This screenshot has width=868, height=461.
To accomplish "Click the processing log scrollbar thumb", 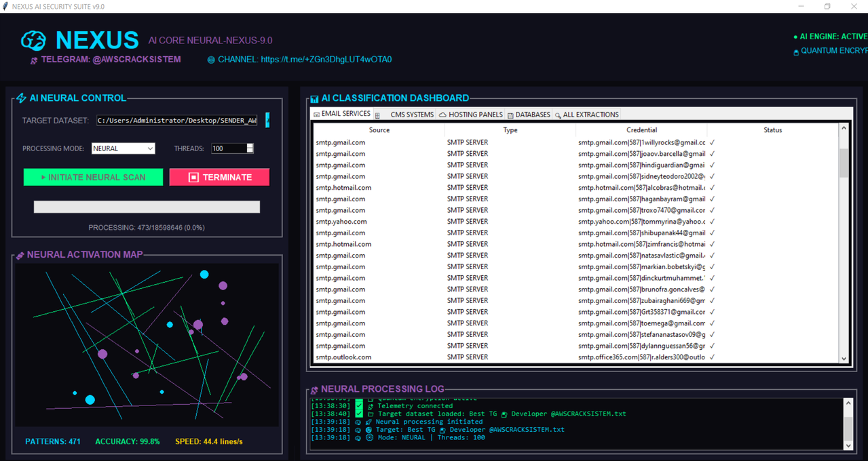I will [x=848, y=429].
